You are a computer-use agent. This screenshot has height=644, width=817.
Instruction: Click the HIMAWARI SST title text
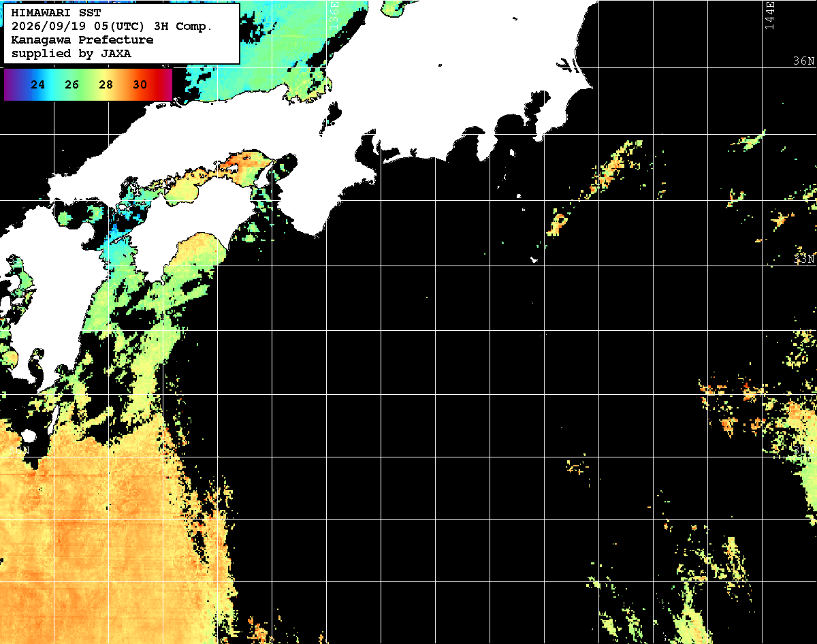click(x=57, y=12)
